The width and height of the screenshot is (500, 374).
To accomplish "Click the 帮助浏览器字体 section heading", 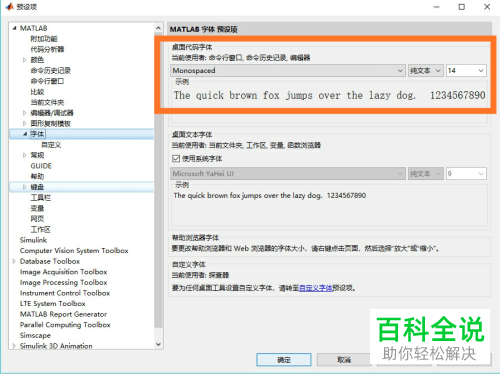I will click(x=195, y=238).
